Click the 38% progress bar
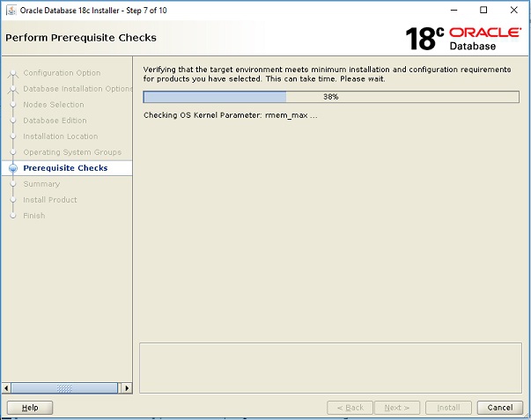 coord(331,97)
